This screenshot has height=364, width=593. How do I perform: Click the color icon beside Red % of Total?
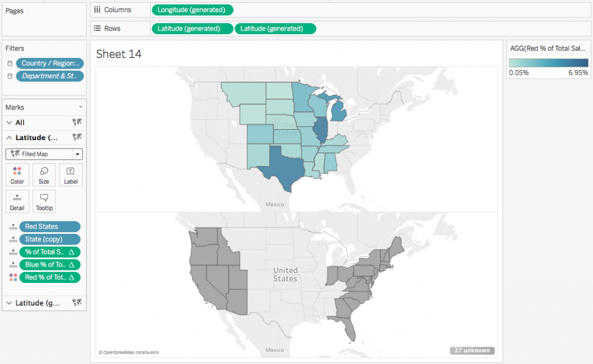pyautogui.click(x=13, y=277)
